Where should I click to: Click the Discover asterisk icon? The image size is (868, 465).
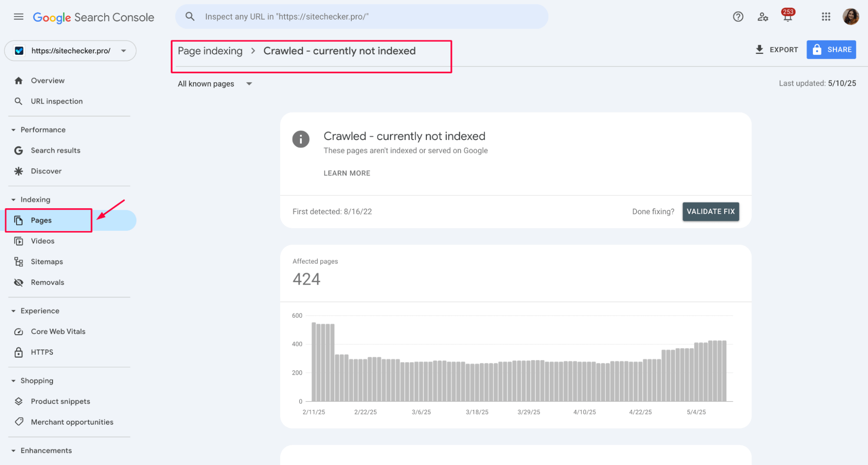point(18,171)
